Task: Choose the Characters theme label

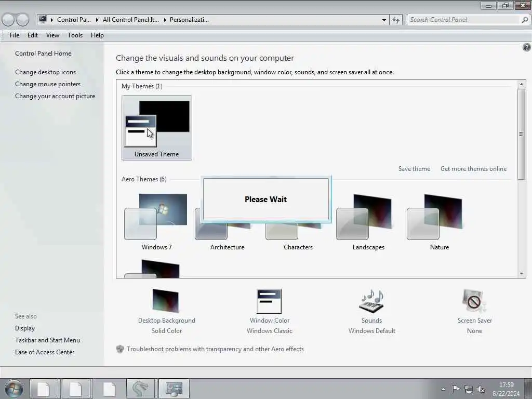Action: coord(298,247)
